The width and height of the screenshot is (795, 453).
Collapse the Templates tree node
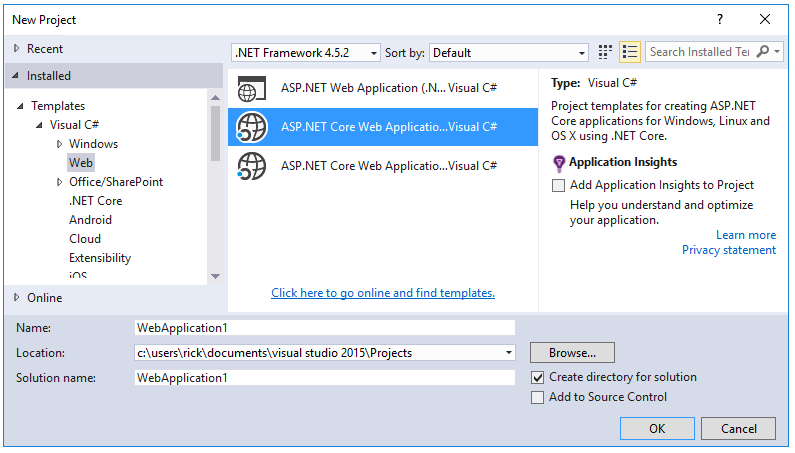click(x=20, y=106)
